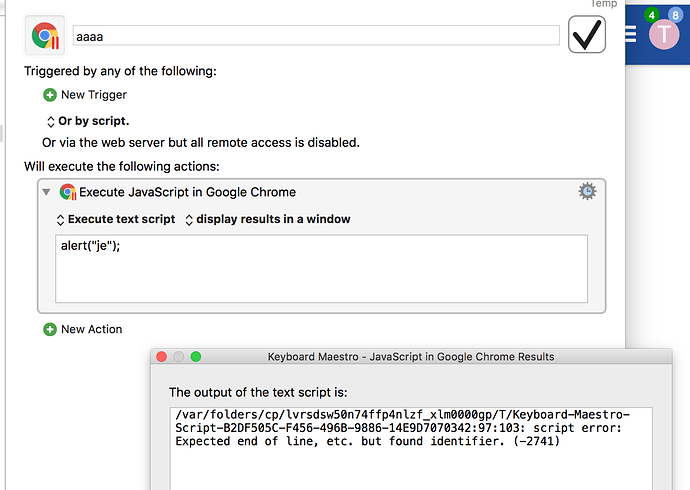The image size is (690, 490).
Task: Open the "Or by script." popup
Action: (x=88, y=121)
